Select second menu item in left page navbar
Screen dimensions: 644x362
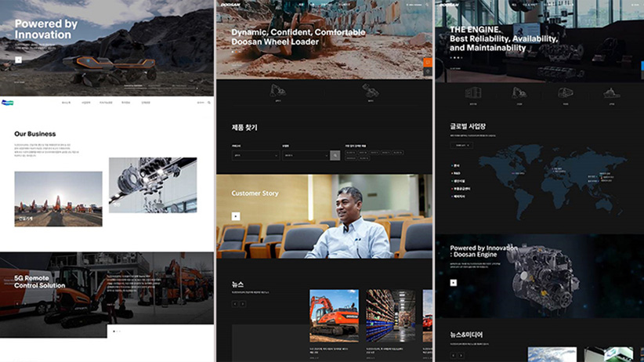(86, 103)
